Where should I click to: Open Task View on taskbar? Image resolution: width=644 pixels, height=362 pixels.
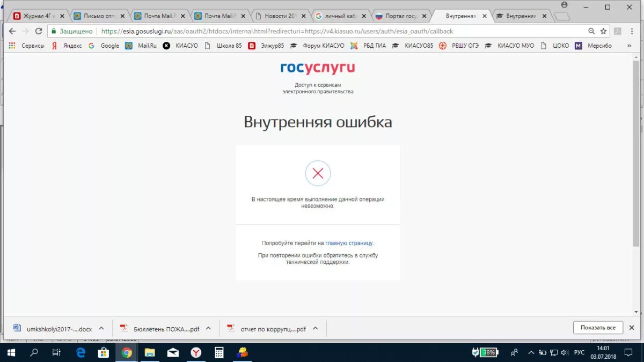[56, 352]
